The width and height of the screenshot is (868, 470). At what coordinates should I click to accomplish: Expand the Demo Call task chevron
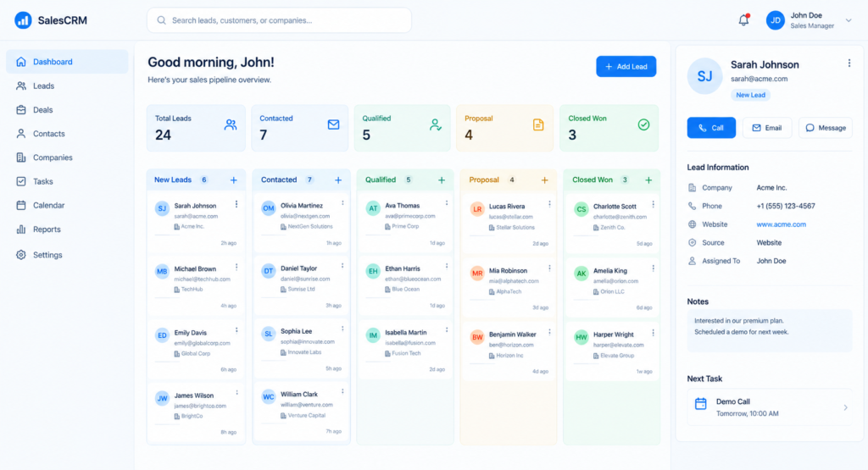pos(845,407)
